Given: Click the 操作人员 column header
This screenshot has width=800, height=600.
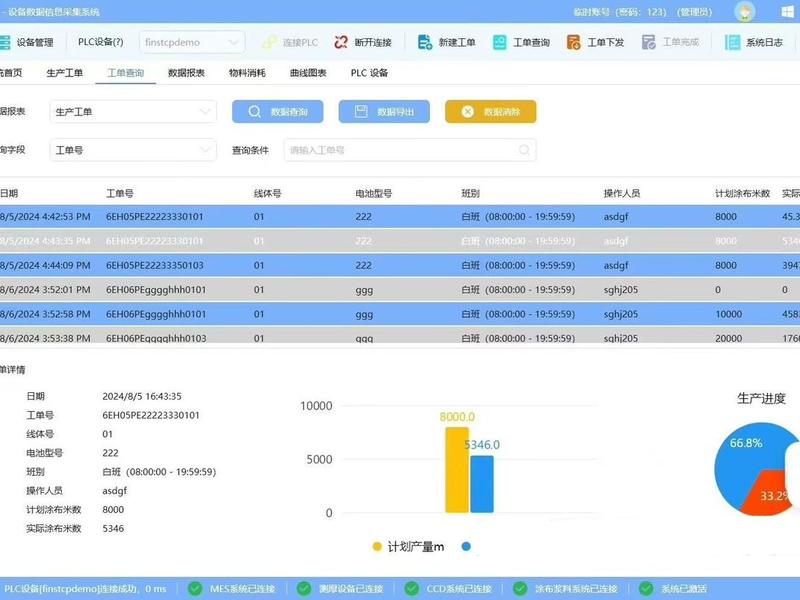Looking at the screenshot, I should coord(622,193).
